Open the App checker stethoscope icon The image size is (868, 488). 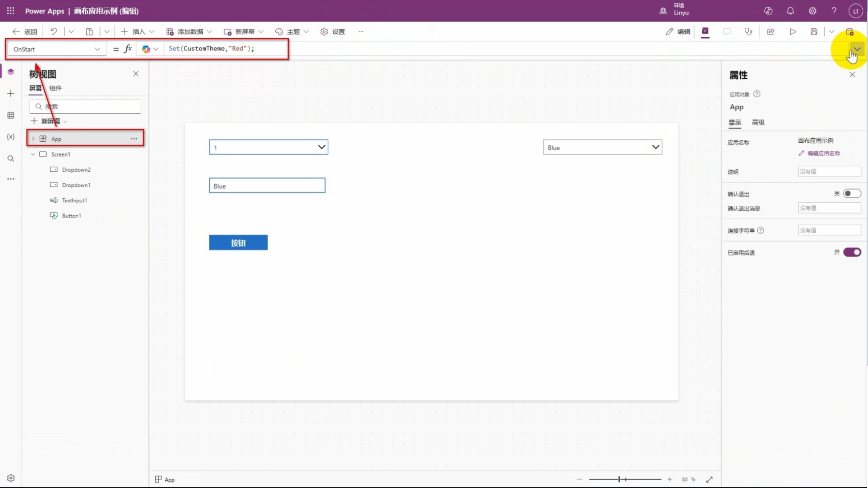[748, 32]
